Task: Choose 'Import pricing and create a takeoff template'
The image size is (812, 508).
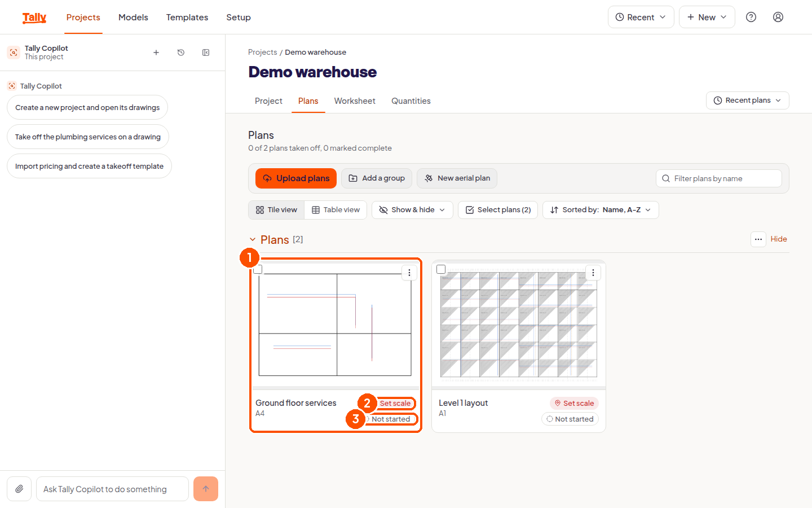Action: 89,166
